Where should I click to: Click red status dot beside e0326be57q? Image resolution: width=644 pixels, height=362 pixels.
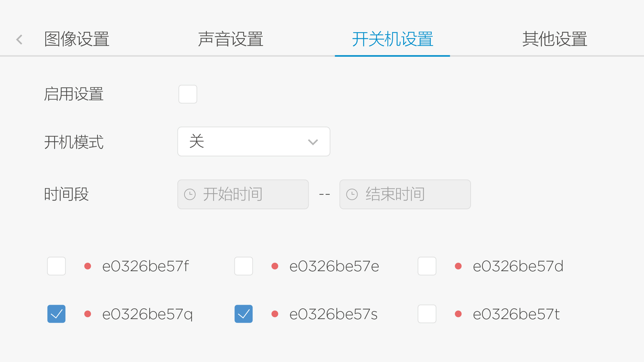click(x=88, y=314)
